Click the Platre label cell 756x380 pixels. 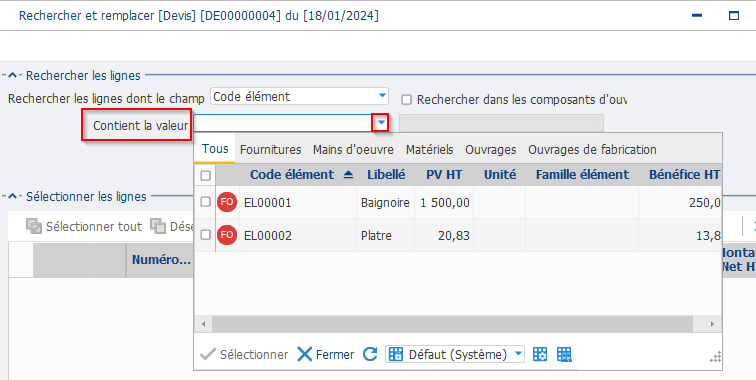(x=385, y=236)
